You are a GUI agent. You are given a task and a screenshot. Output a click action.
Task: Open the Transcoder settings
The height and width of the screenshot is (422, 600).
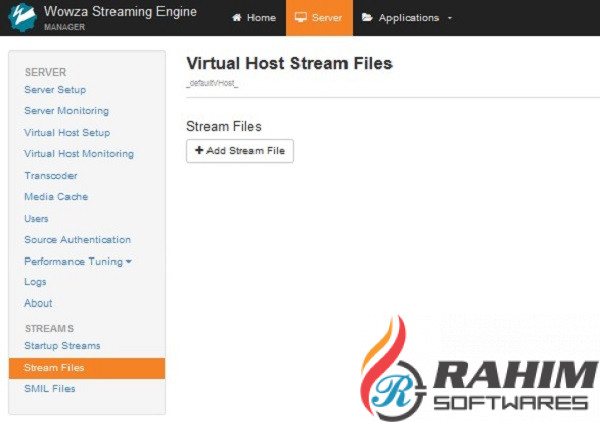51,176
